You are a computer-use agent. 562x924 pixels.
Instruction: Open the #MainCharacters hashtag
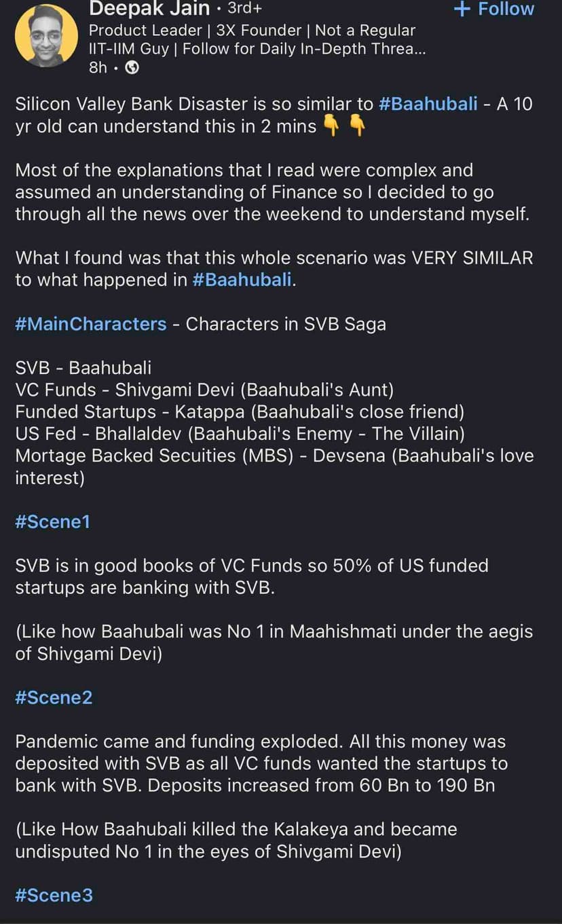[90, 324]
